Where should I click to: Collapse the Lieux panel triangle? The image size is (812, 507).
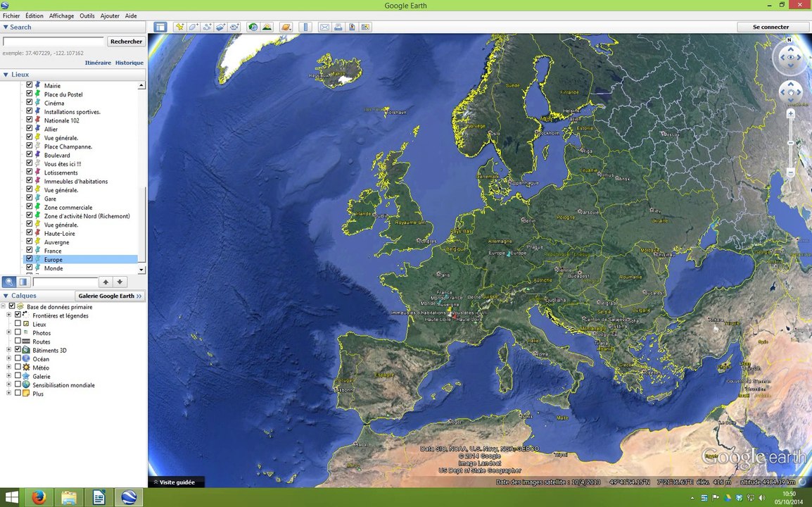coord(6,75)
